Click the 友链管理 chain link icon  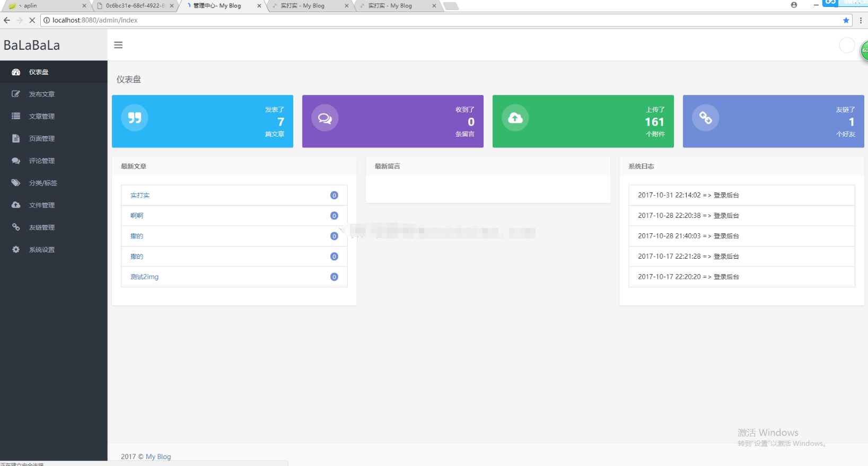[16, 227]
